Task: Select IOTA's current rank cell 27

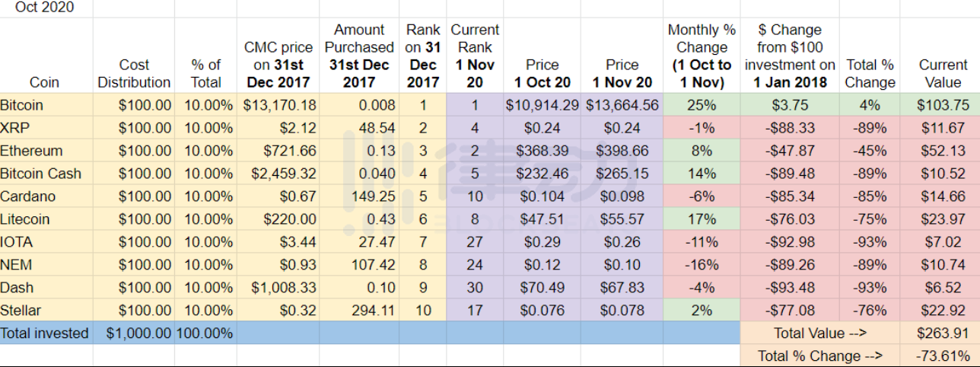Action: click(475, 242)
